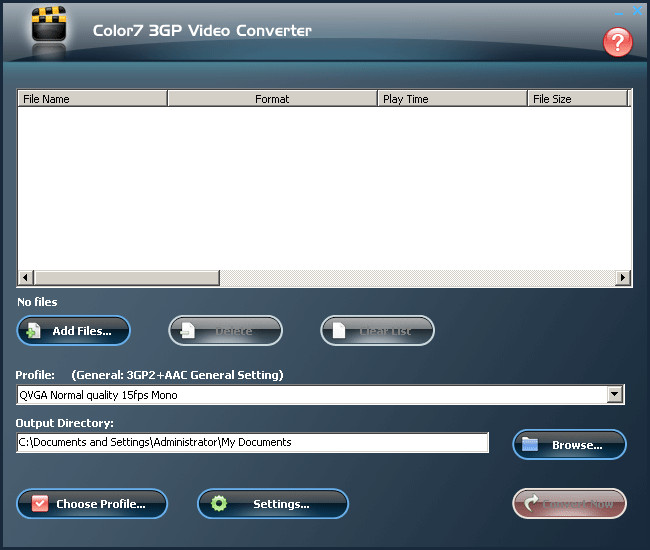
Task: Click the blue folder icon on Browse
Action: pyautogui.click(x=530, y=445)
